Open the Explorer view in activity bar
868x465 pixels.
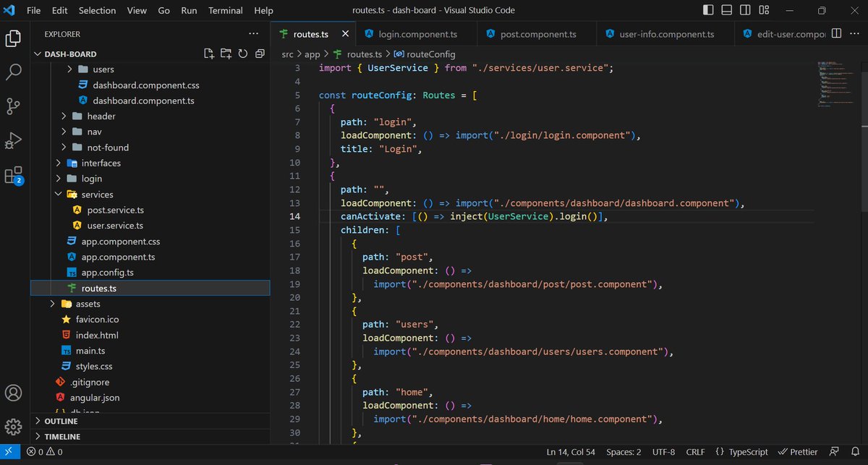13,38
